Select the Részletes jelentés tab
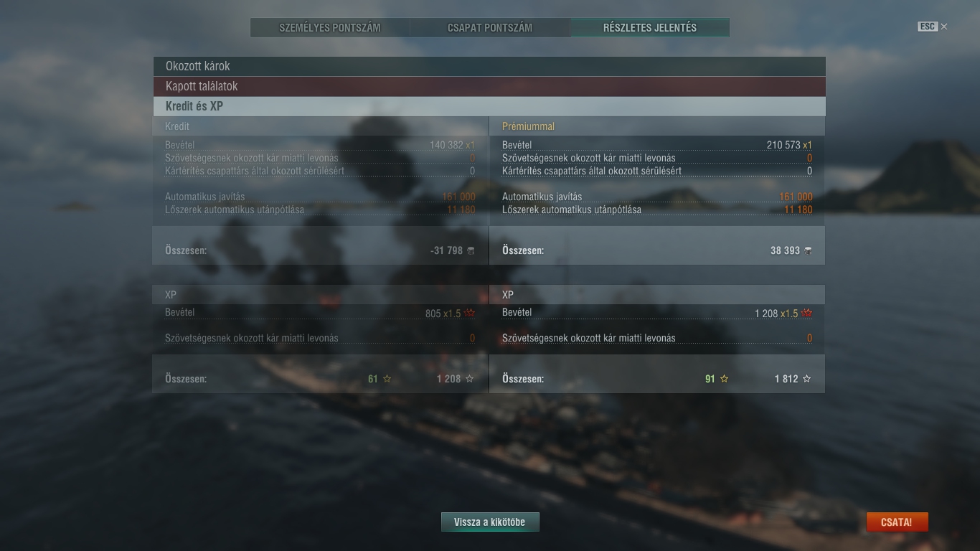The image size is (980, 551). pyautogui.click(x=650, y=28)
